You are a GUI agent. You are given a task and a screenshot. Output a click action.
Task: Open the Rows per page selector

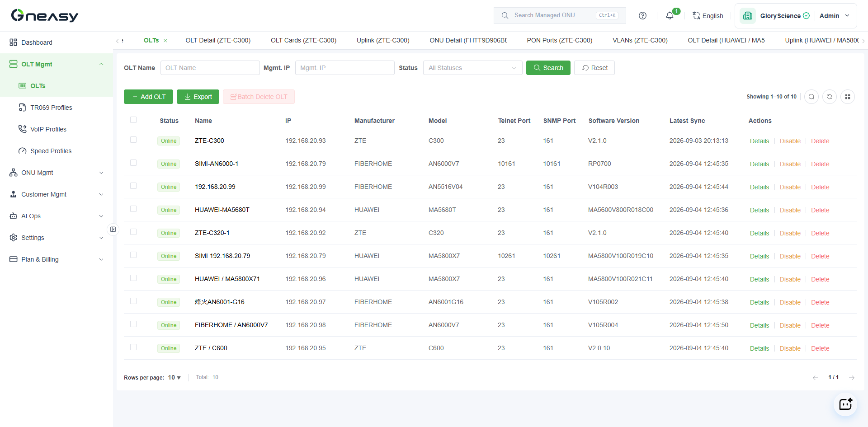175,377
